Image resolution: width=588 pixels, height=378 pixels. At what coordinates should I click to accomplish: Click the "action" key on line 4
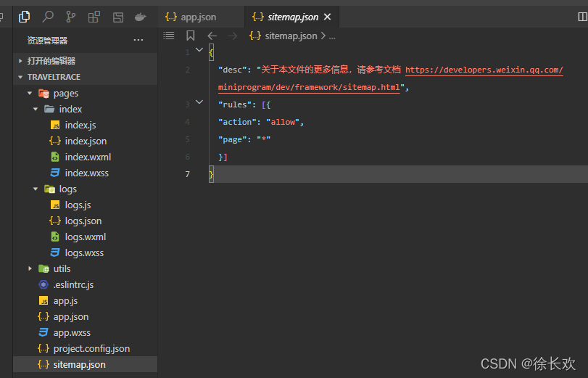[237, 122]
